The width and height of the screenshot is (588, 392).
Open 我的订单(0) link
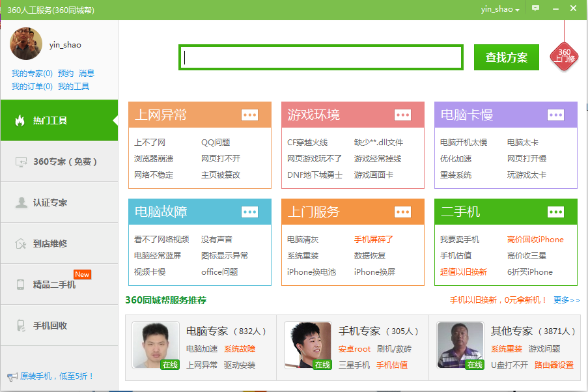click(x=32, y=86)
